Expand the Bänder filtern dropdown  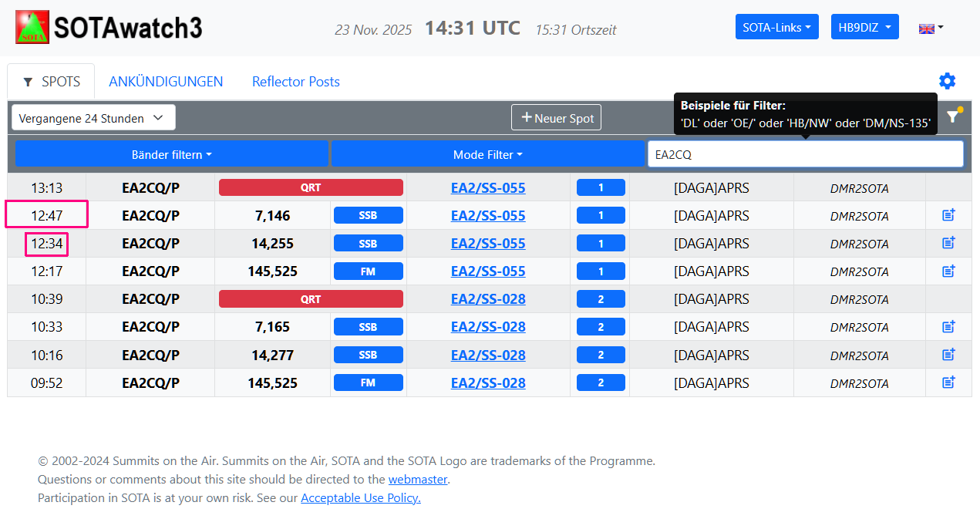point(172,154)
